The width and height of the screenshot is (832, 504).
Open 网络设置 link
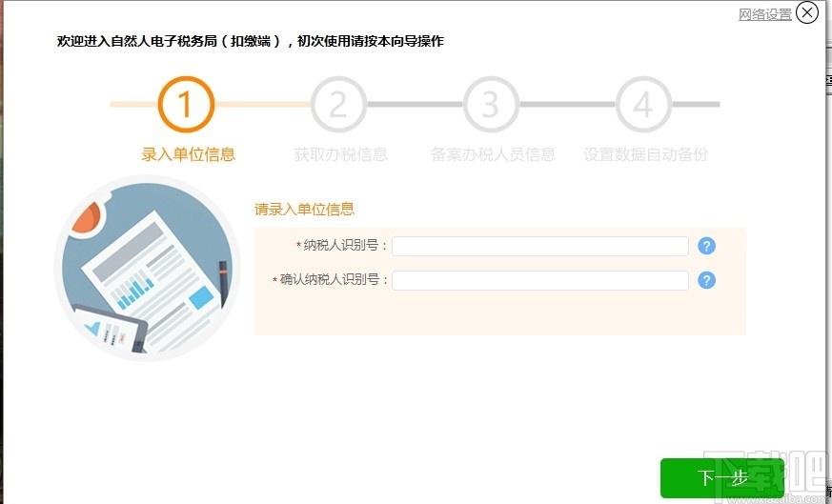coord(764,14)
